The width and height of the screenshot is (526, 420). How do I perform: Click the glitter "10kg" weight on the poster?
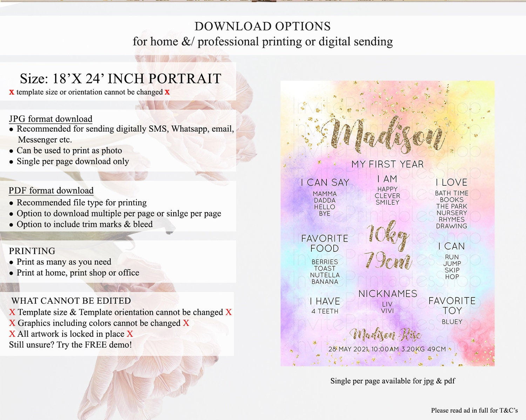pos(387,234)
